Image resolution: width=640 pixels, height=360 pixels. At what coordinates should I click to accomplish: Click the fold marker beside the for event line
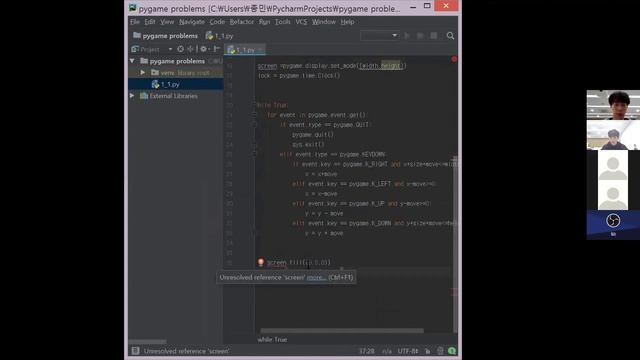click(x=254, y=115)
